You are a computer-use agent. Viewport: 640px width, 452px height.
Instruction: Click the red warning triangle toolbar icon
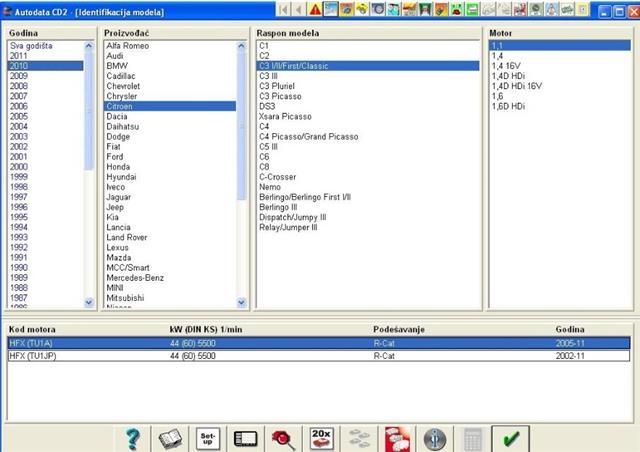[315, 9]
